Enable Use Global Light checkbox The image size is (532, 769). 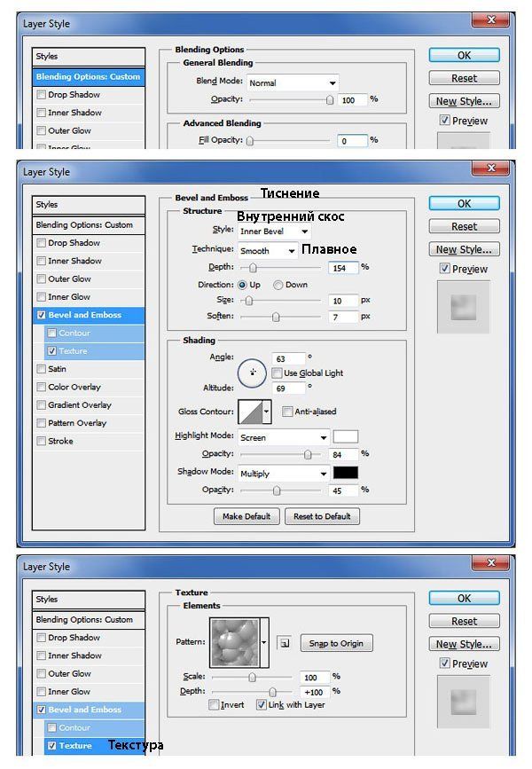point(277,373)
